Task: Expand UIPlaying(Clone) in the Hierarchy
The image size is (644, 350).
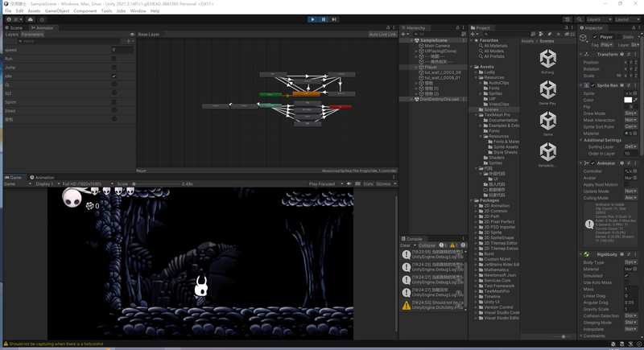Action: point(416,51)
